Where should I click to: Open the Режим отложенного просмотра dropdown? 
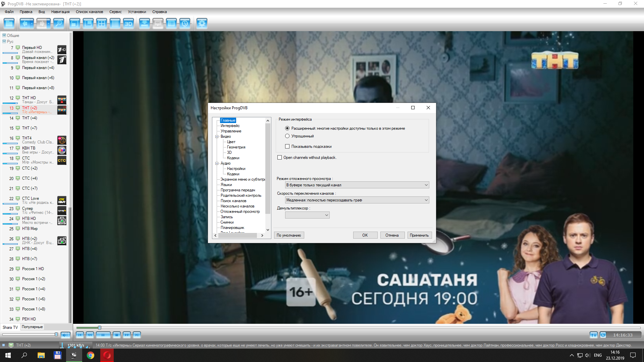(x=357, y=185)
